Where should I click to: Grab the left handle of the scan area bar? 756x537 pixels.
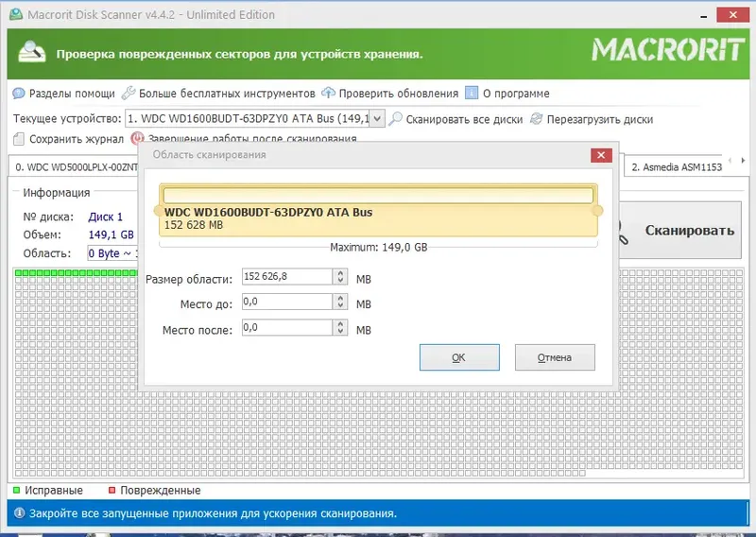point(158,211)
